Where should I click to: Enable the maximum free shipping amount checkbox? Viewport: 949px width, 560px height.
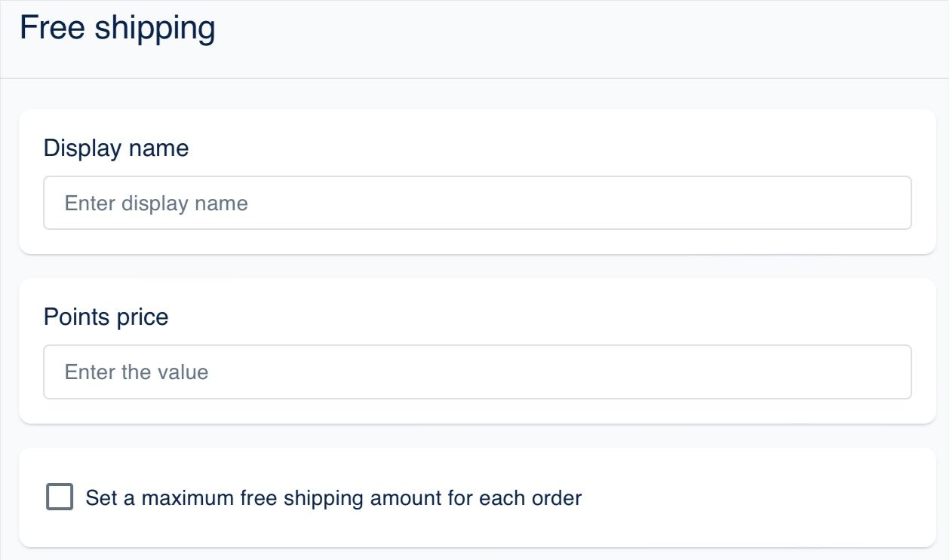[x=60, y=497]
